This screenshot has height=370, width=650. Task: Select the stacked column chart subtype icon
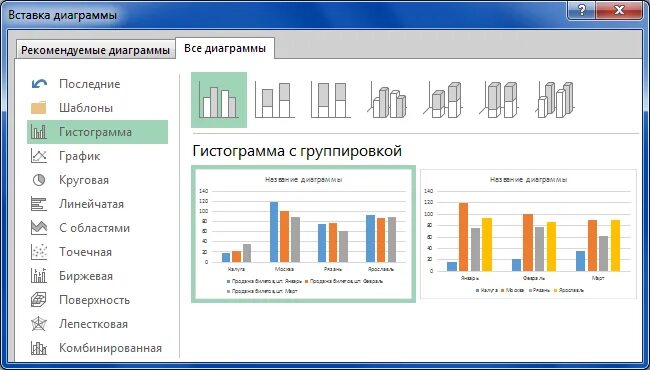[x=274, y=100]
